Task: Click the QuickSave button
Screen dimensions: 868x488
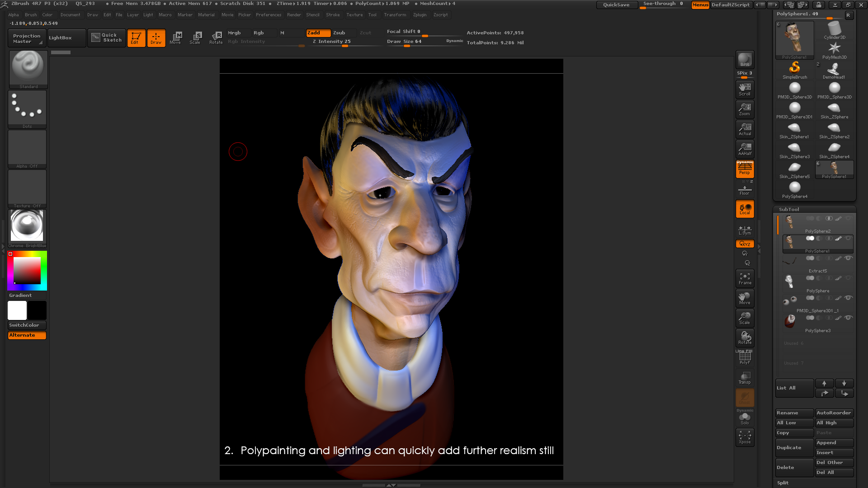Action: [x=616, y=5]
